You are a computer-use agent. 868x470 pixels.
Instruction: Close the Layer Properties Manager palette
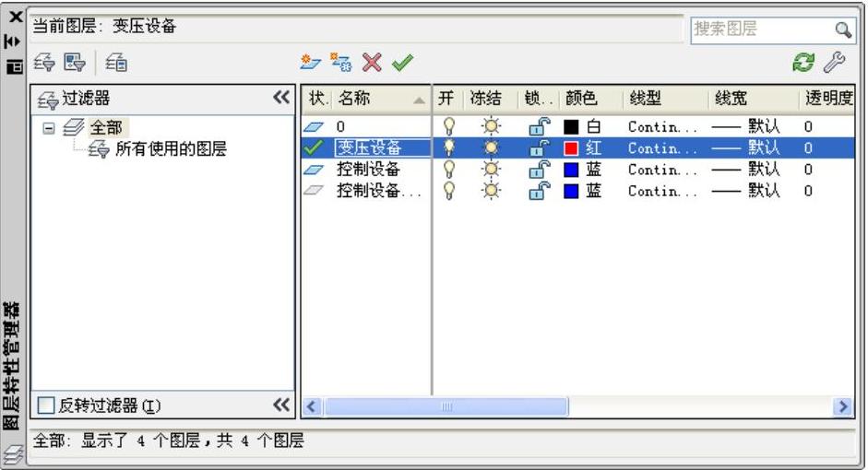(16, 17)
